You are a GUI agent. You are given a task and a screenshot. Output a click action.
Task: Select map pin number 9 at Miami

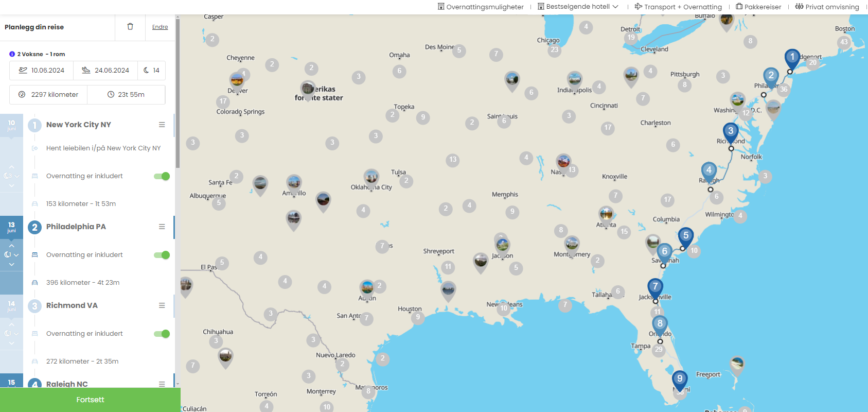(680, 380)
